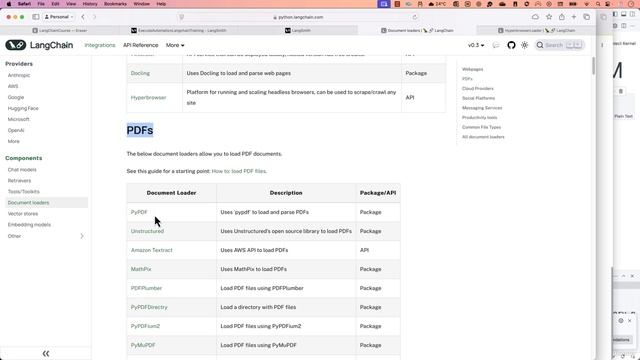Click the iCloud icon in Safari toolbar

[x=535, y=17]
